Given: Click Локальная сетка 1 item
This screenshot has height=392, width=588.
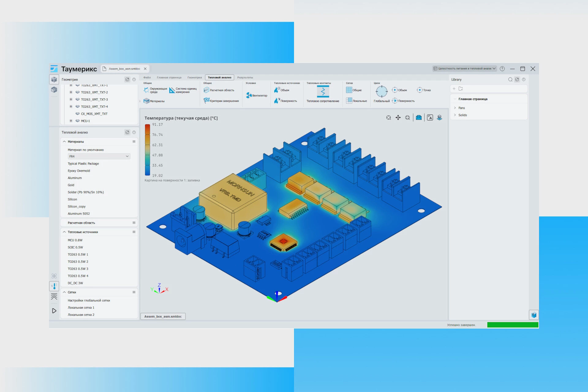Looking at the screenshot, I should (x=81, y=307).
